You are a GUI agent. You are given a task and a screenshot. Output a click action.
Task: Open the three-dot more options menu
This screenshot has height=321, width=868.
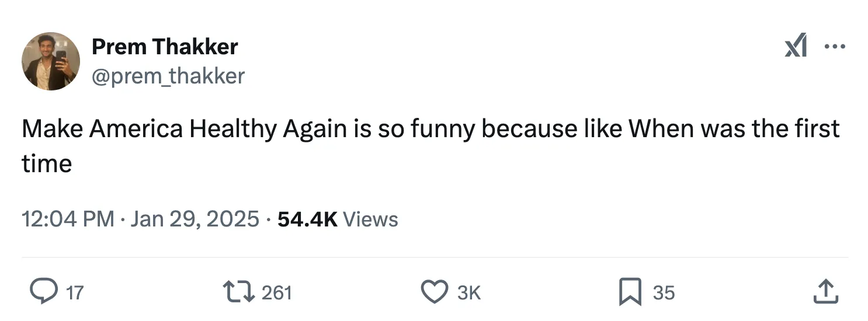pos(835,46)
